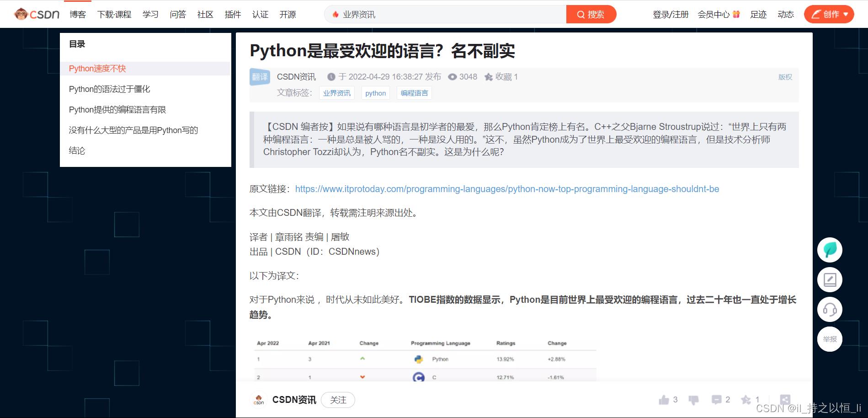
Task: Open the 下载·课程 nav item
Action: point(114,15)
